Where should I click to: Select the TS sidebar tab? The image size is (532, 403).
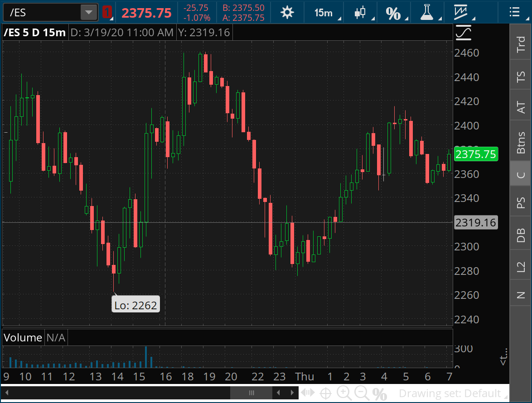(521, 77)
